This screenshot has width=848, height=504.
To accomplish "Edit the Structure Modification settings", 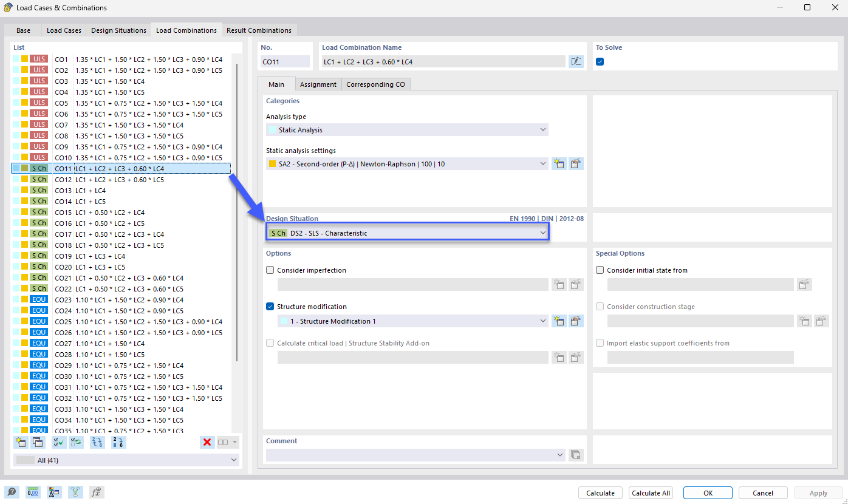I will [576, 321].
